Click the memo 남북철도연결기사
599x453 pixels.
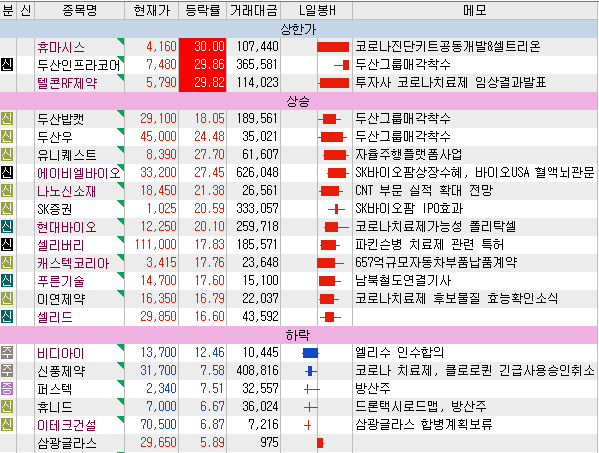403,281
